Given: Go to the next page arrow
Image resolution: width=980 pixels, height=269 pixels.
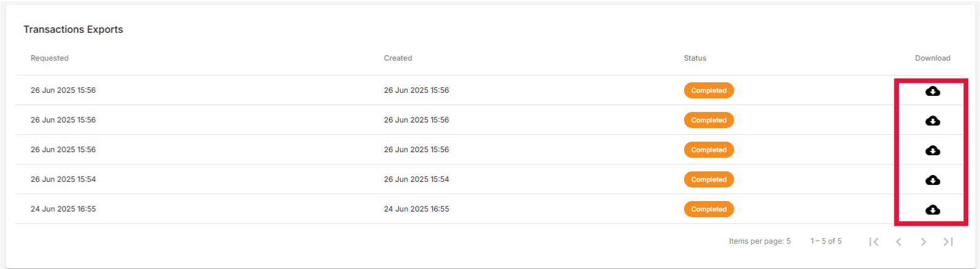Looking at the screenshot, I should click(x=923, y=242).
